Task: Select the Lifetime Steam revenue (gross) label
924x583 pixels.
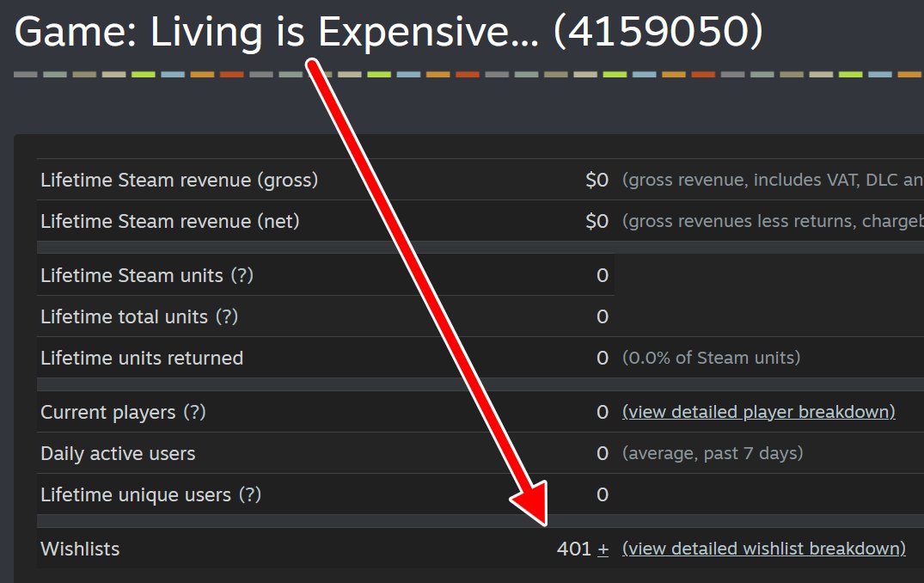Action: tap(179, 180)
